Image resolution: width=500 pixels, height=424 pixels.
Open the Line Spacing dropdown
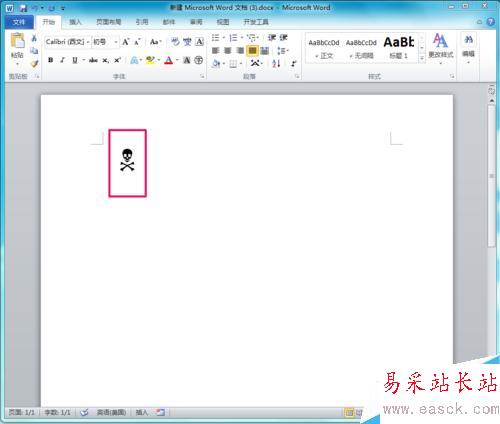point(283,51)
